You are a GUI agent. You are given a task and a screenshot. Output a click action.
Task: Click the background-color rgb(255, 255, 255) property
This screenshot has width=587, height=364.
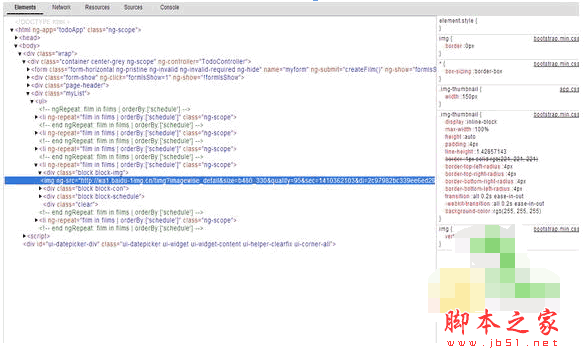click(492, 211)
